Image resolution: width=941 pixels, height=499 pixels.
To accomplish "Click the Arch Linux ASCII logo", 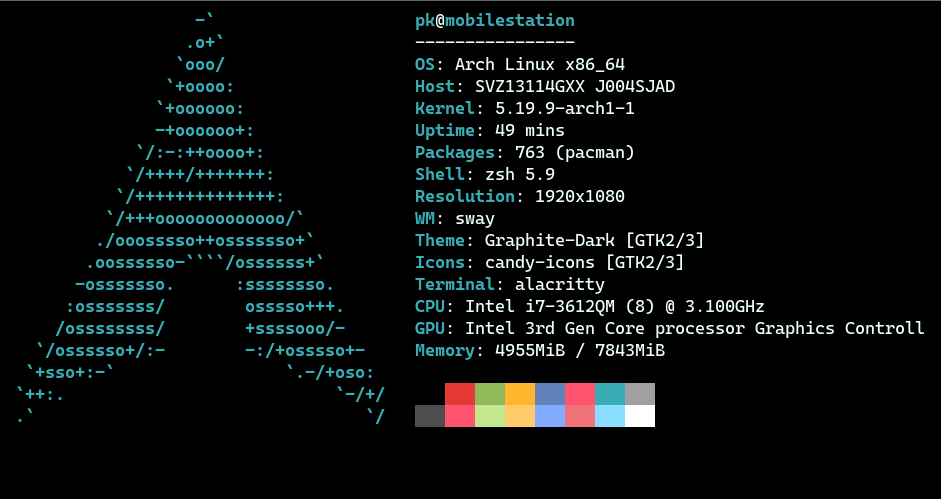I will coord(201,218).
